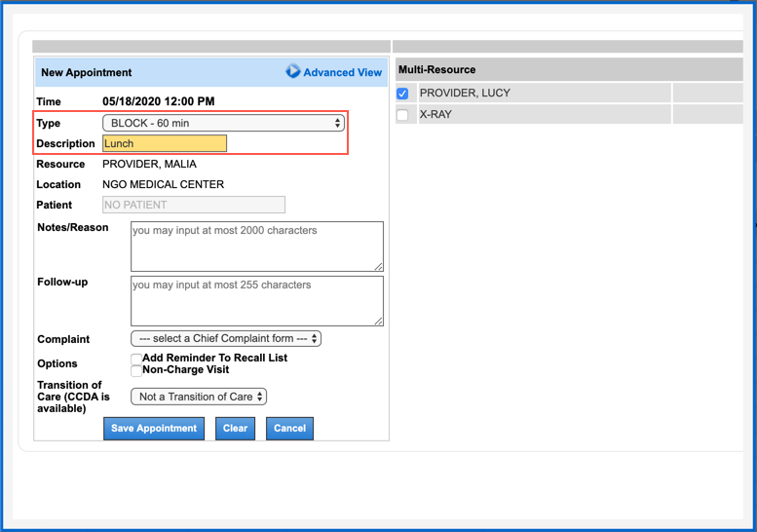The height and width of the screenshot is (532, 757).
Task: Click the Clear button
Action: pyautogui.click(x=235, y=429)
